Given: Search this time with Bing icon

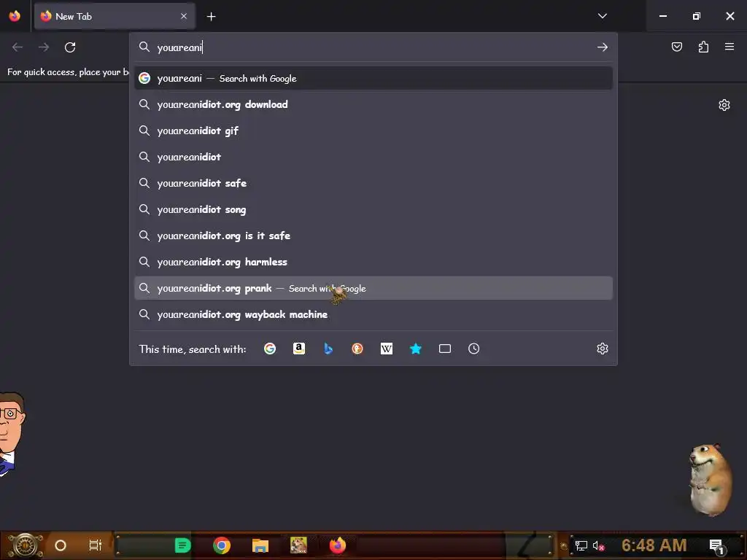Looking at the screenshot, I should pyautogui.click(x=328, y=349).
